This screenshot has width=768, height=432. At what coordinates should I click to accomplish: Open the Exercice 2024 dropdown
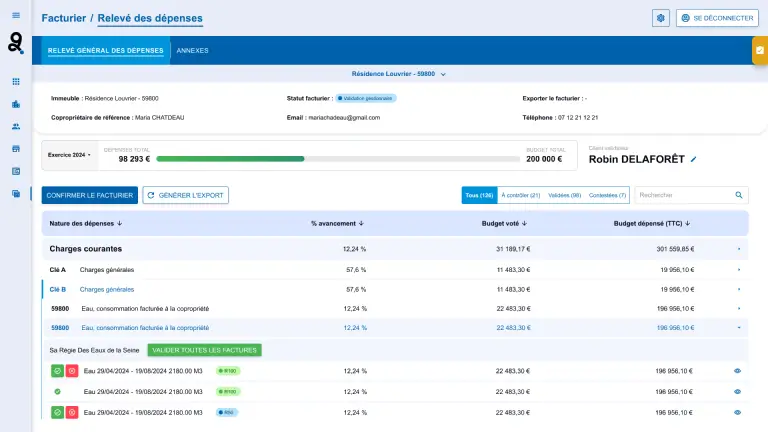click(x=69, y=155)
